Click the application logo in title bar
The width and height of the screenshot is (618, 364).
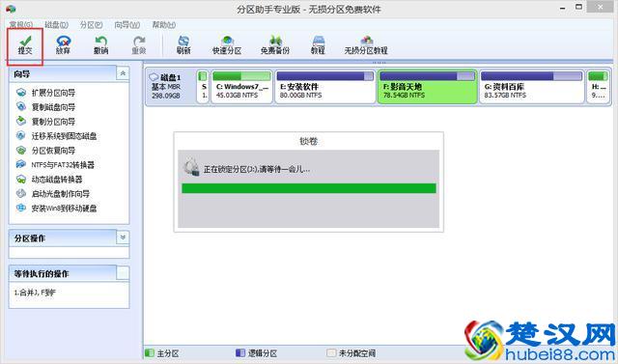pos(11,9)
